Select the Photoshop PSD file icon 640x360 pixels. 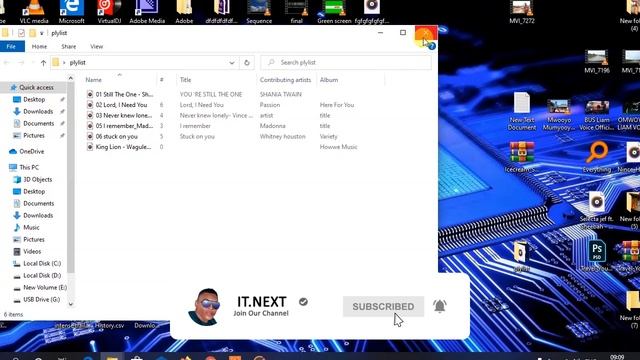(x=597, y=256)
